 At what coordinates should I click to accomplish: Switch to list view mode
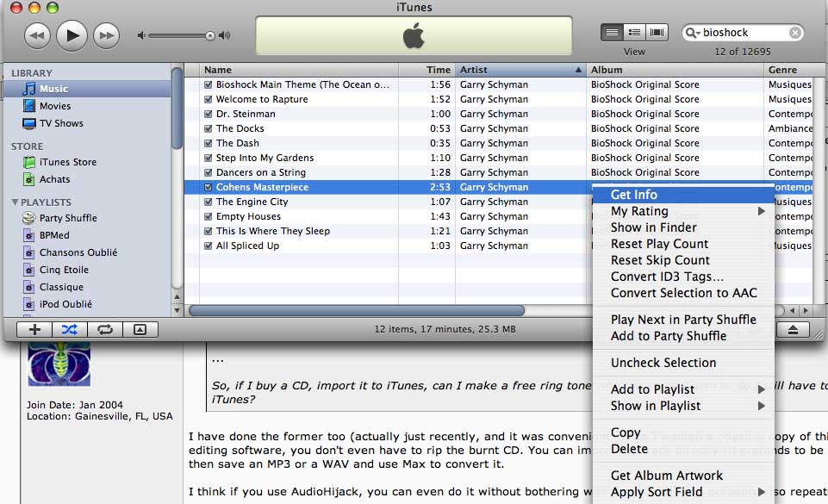tap(612, 33)
